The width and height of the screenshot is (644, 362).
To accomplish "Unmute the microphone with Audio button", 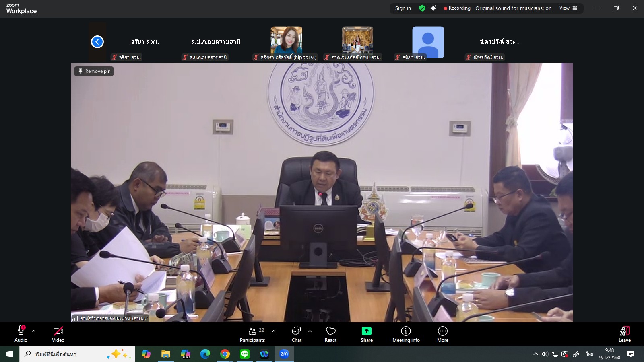I will tap(21, 334).
